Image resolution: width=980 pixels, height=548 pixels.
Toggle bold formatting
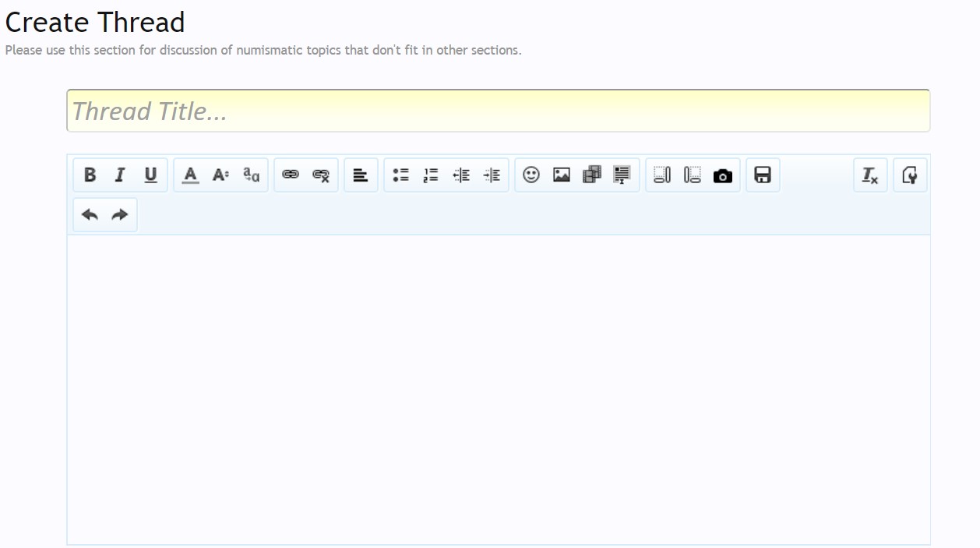pos(90,175)
